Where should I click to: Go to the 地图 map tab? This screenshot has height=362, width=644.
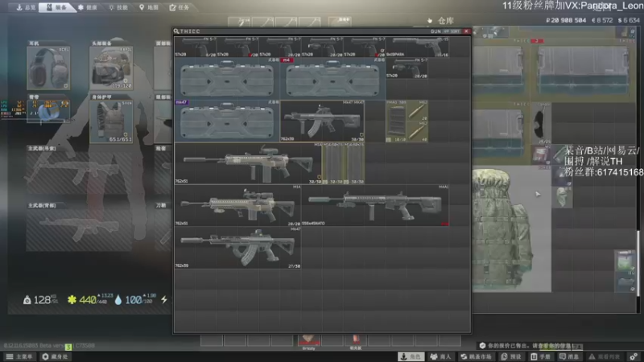pyautogui.click(x=149, y=7)
